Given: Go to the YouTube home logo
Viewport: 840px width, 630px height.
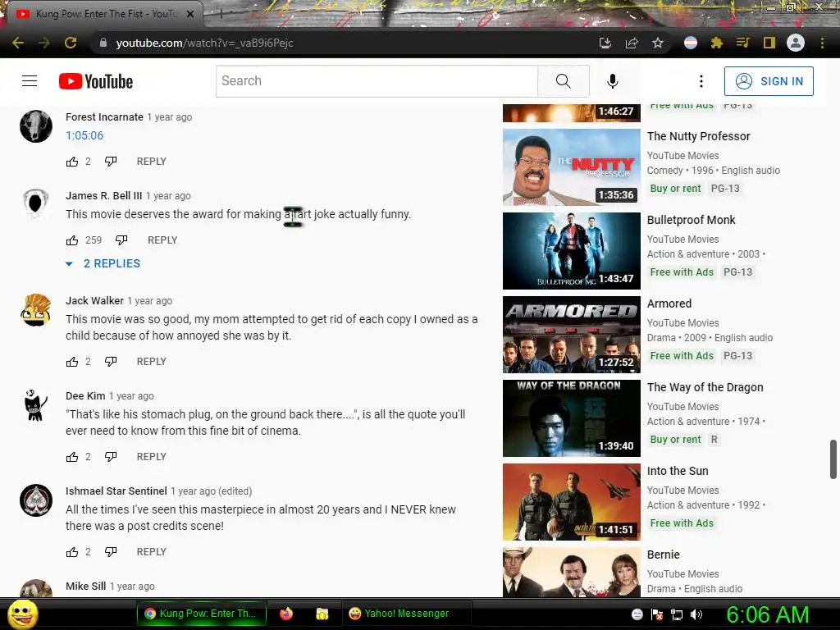Looking at the screenshot, I should [x=96, y=81].
